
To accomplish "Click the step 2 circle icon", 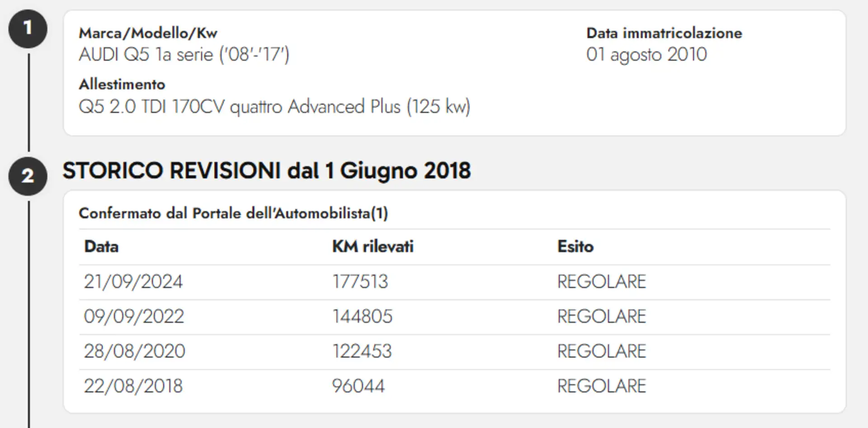I will (28, 176).
